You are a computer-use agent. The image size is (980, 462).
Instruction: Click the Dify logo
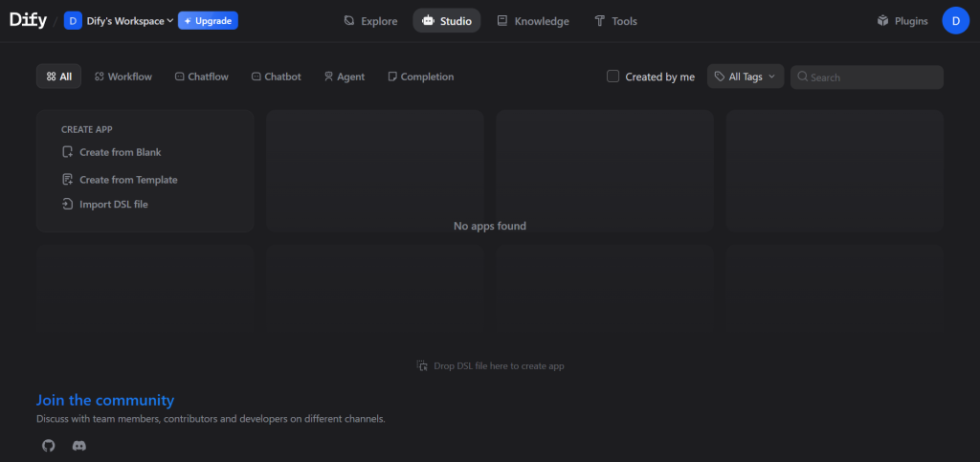(x=28, y=20)
